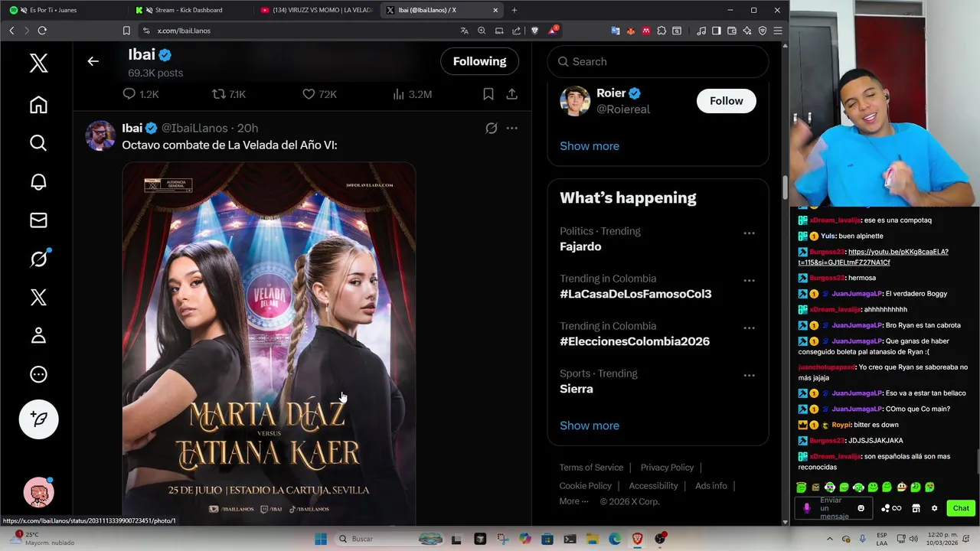Open options for Sierra trend
Screen dimensions: 980x551
point(749,375)
